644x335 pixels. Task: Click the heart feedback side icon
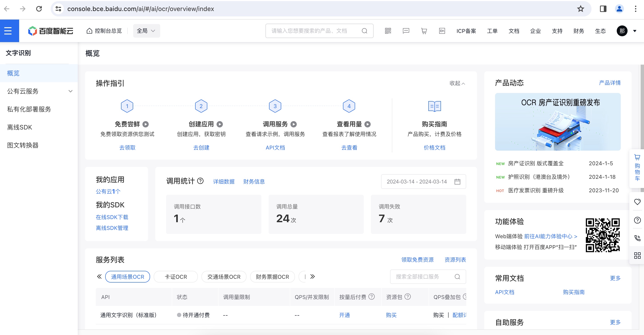[637, 201]
